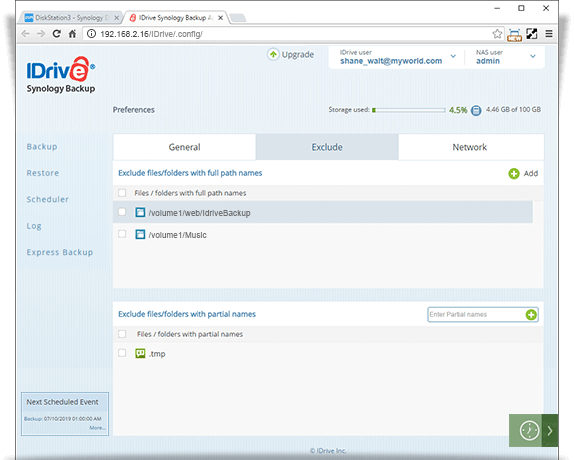Click the browser home icon
Screen dimensions: 574x460
coord(72,34)
